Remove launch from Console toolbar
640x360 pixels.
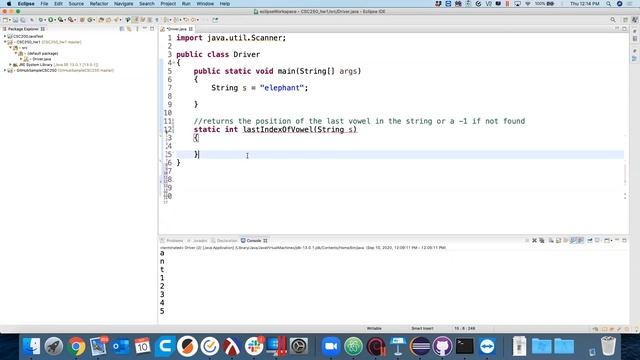[x=534, y=241]
